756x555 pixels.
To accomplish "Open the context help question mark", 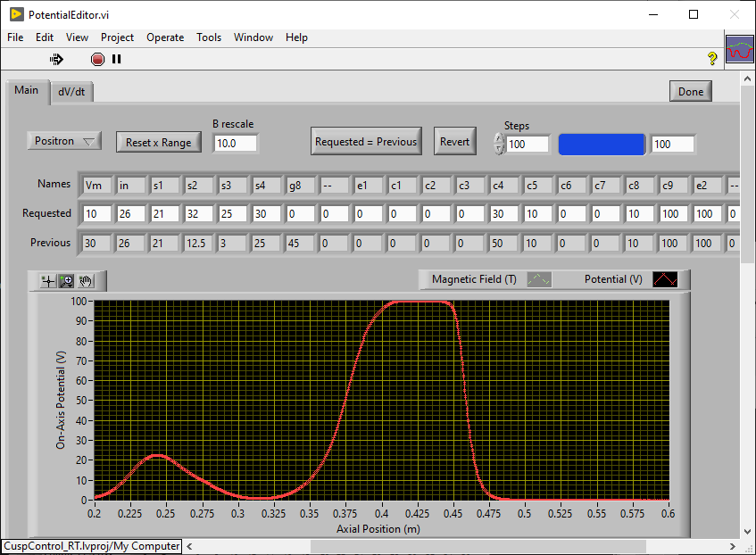I will [712, 59].
